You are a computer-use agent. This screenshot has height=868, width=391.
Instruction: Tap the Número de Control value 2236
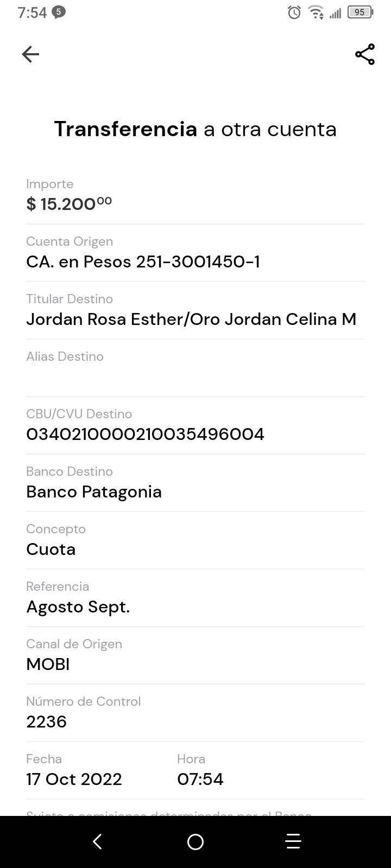46,722
